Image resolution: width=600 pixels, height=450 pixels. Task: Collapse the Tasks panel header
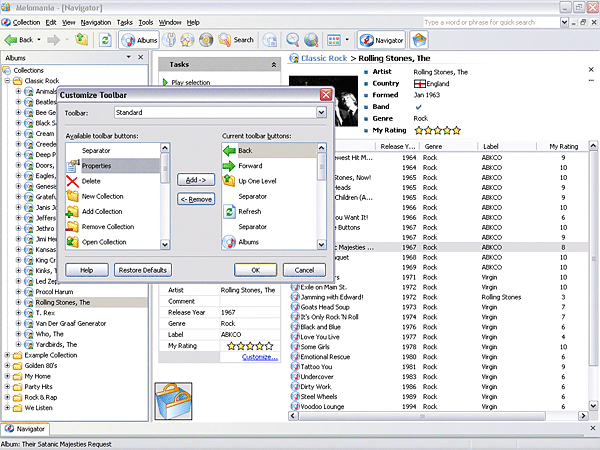(x=273, y=64)
